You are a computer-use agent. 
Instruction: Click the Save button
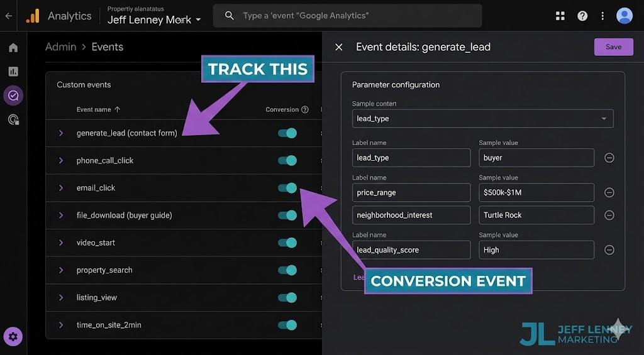click(x=614, y=47)
